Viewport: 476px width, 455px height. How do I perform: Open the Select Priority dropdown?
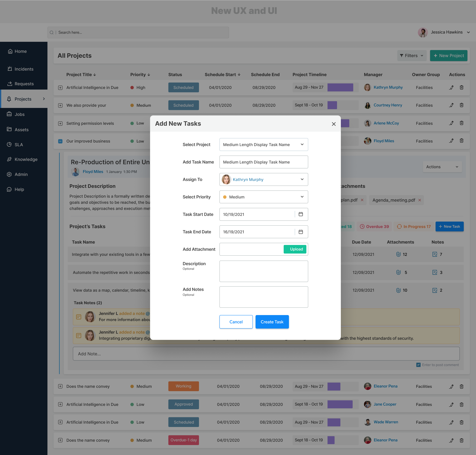264,197
